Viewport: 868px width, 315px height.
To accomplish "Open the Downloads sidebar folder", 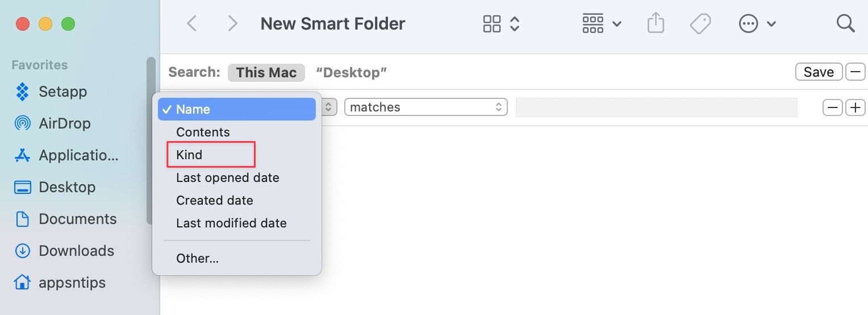I will (76, 251).
